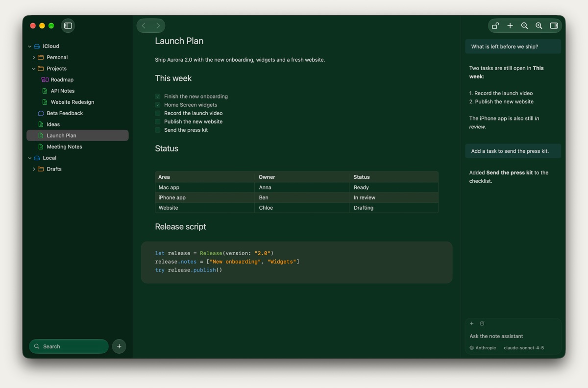Click the API Notes document icon

(x=45, y=91)
